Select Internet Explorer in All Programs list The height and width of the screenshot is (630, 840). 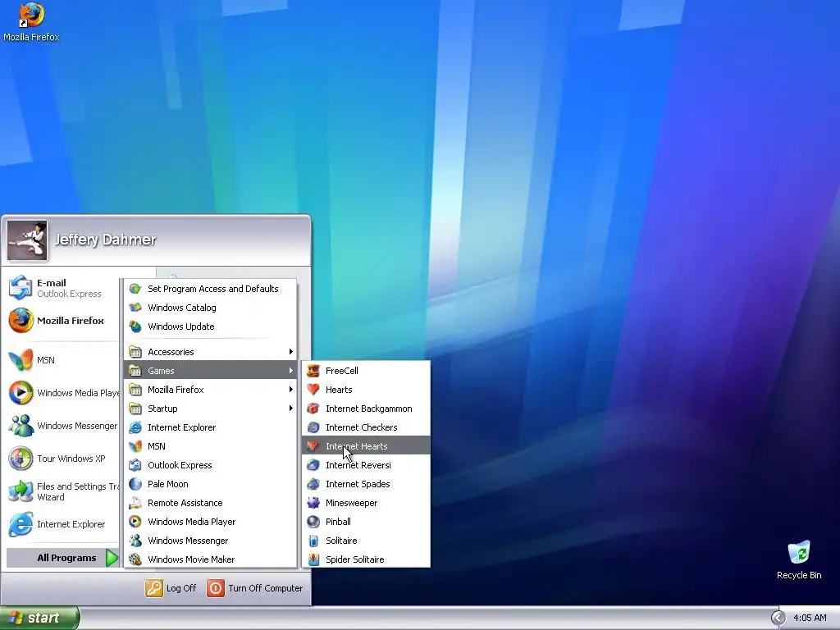coord(211,427)
